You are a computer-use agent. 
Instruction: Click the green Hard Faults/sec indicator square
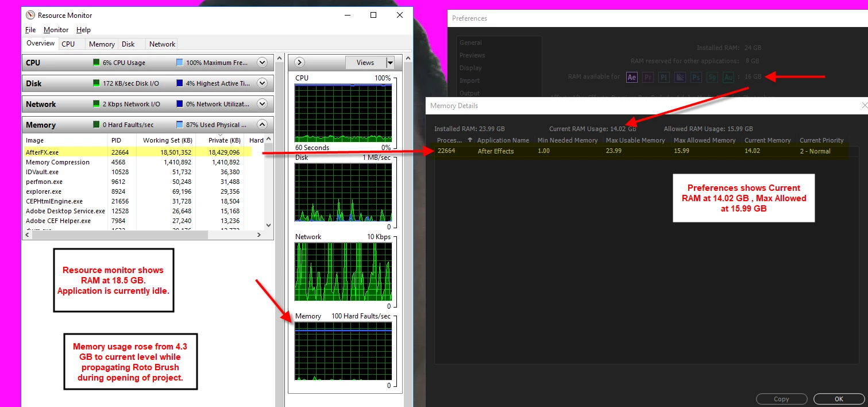[97, 125]
